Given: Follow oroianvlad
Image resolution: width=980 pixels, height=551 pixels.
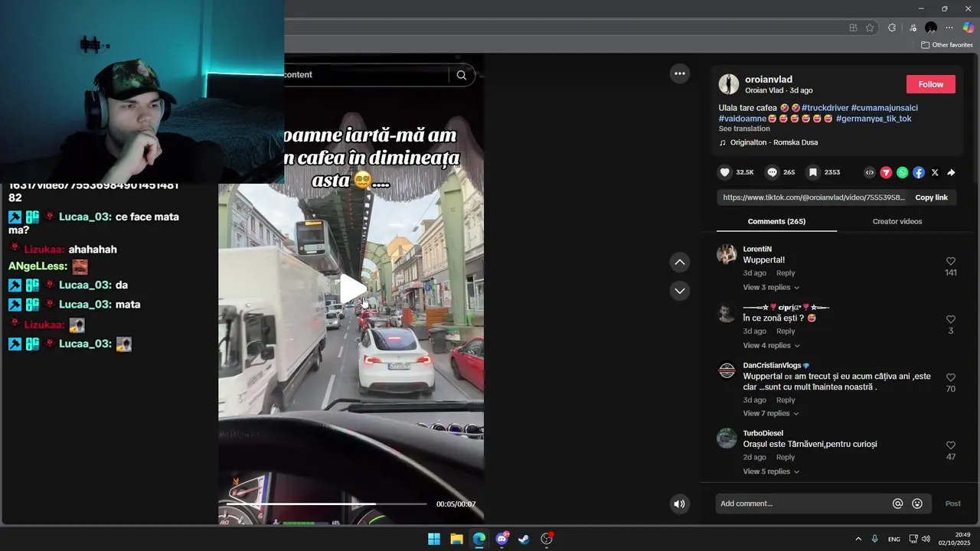Looking at the screenshot, I should click(x=931, y=84).
